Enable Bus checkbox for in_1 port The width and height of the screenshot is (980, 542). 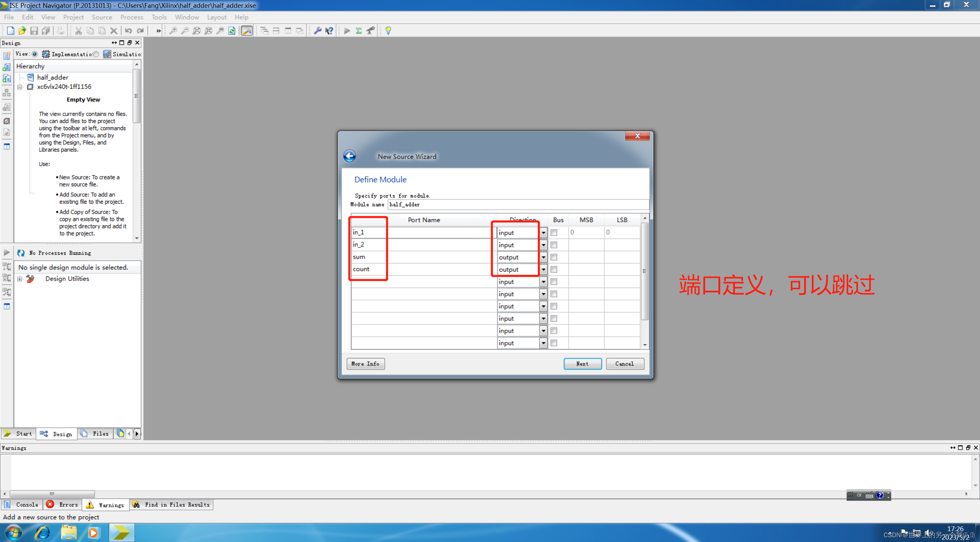pyautogui.click(x=554, y=233)
